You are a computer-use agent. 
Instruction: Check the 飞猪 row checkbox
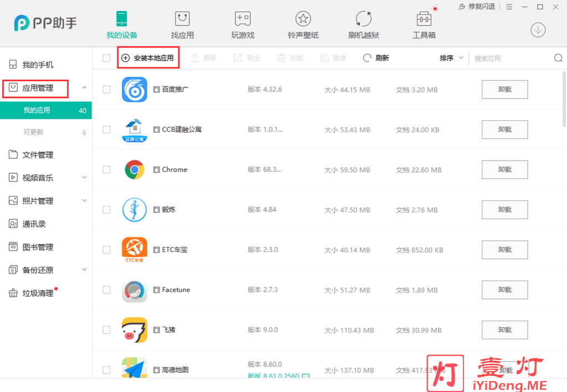tap(106, 330)
